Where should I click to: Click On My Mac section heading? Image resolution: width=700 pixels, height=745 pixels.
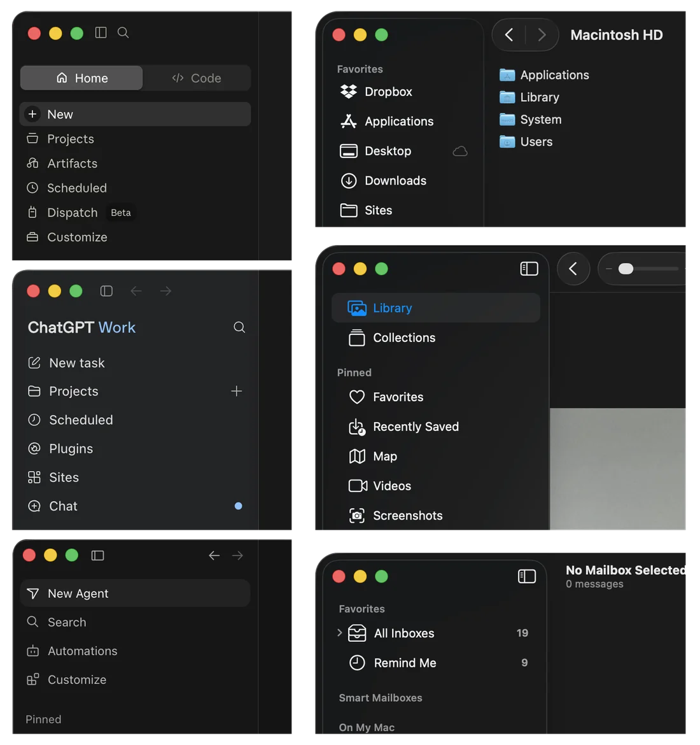pyautogui.click(x=367, y=727)
